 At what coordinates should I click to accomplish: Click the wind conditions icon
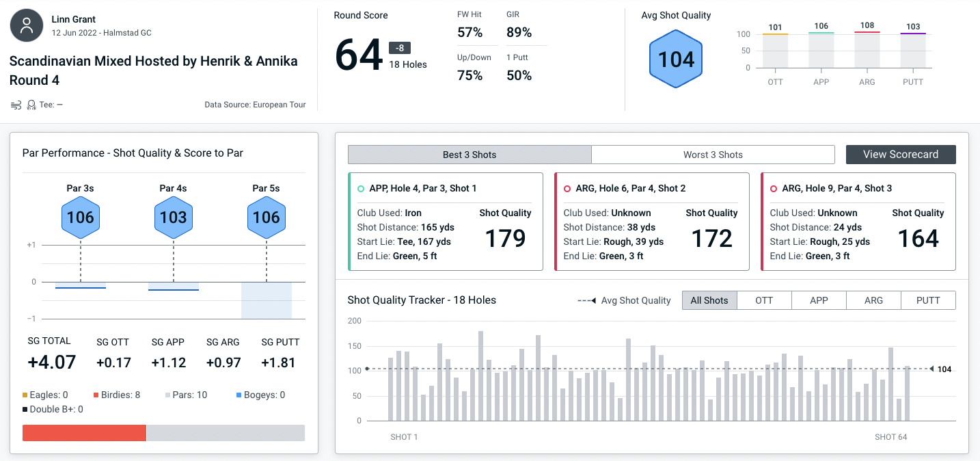pos(16,105)
